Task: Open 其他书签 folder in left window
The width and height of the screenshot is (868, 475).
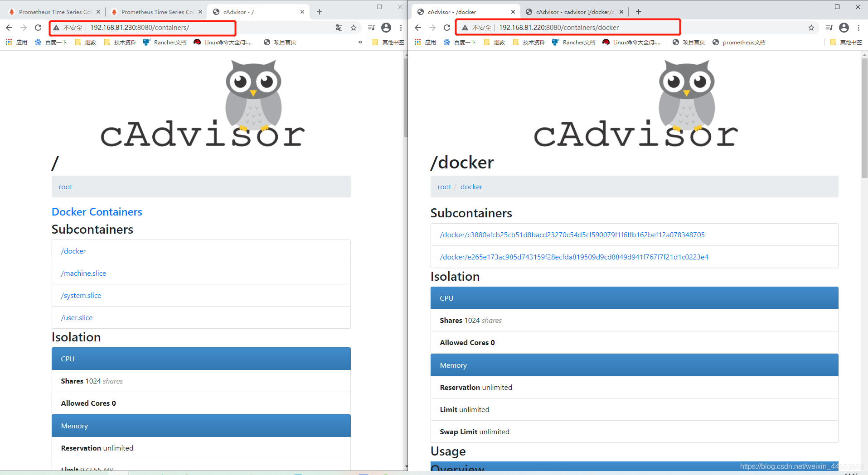Action: [388, 42]
